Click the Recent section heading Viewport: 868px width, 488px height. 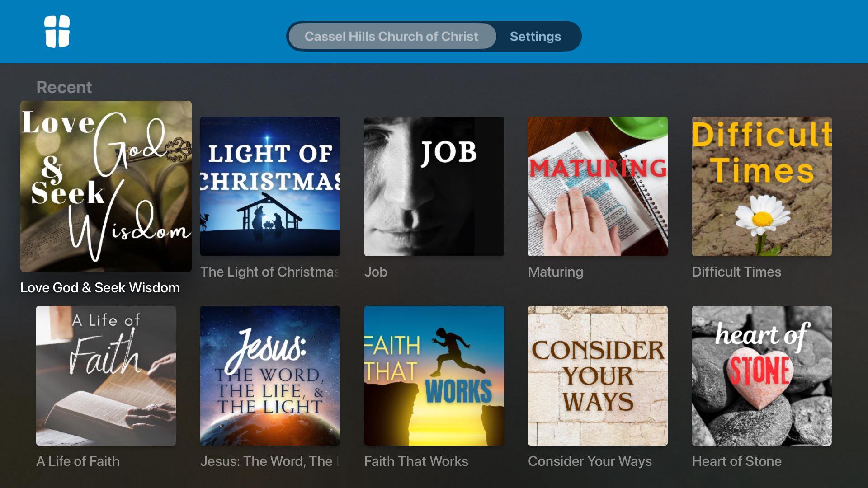pyautogui.click(x=64, y=87)
